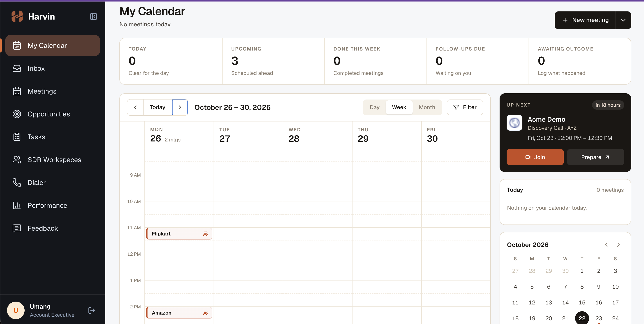
Task: Select Monday 26 column header
Action: pyautogui.click(x=179, y=135)
